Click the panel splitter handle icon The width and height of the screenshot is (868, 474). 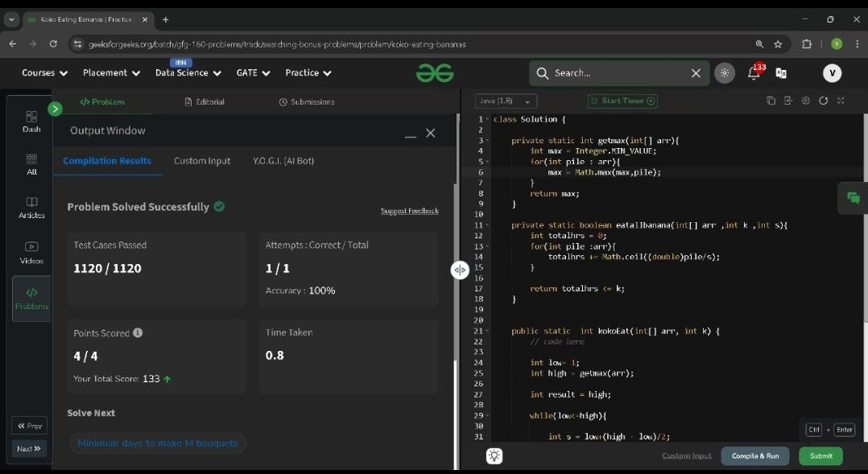tap(460, 270)
